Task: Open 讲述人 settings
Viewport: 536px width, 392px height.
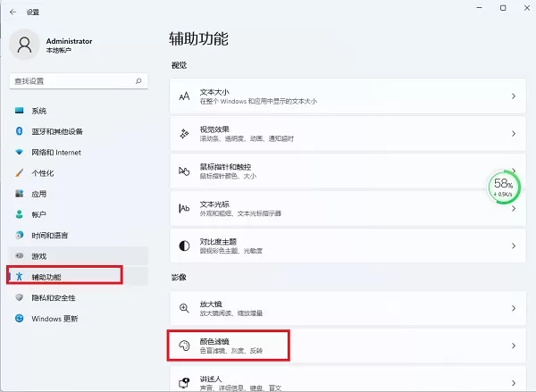Action: 348,379
